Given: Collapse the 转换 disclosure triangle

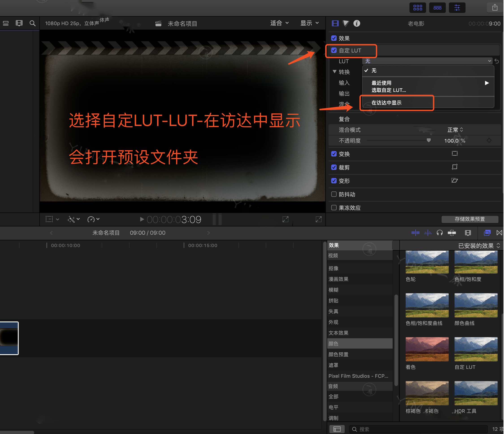Looking at the screenshot, I should coord(334,72).
